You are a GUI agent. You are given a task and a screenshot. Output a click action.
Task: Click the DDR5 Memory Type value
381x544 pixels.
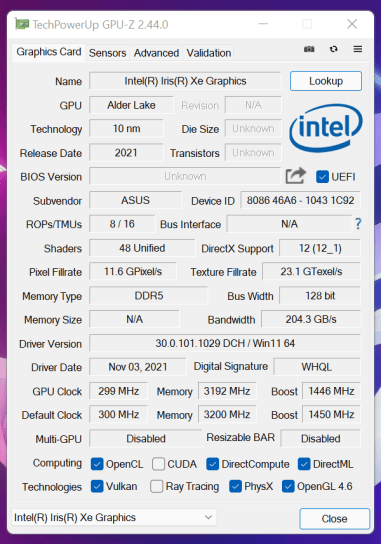pos(149,296)
